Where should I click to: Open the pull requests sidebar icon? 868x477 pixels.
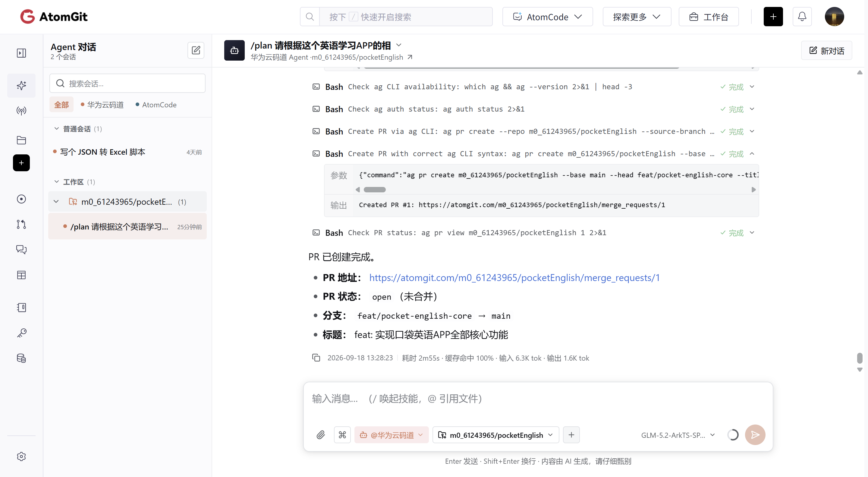coord(21,224)
